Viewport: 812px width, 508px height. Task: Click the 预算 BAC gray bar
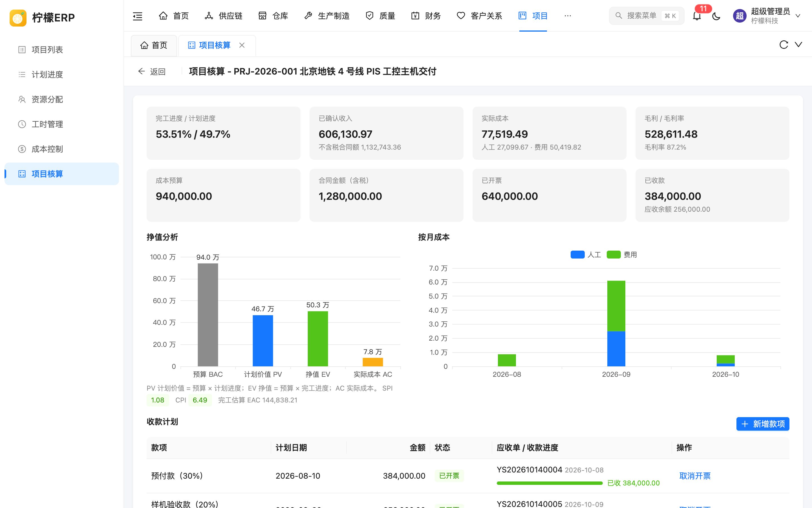[208, 315]
